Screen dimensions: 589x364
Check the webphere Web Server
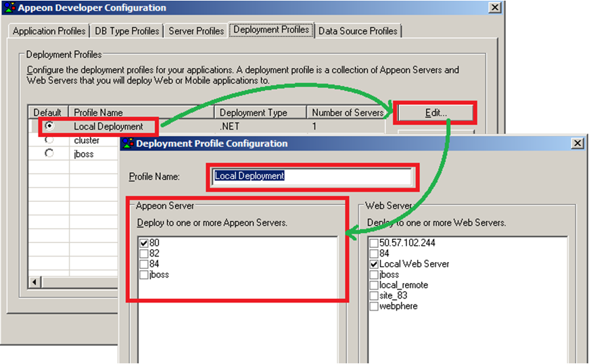374,306
